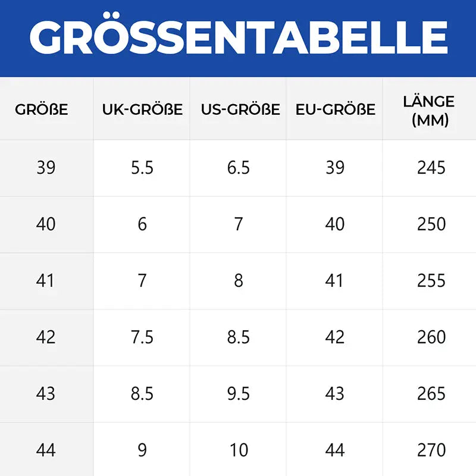Screen dimensions: 476x476
Task: Click the 255 length cell
Action: point(431,280)
